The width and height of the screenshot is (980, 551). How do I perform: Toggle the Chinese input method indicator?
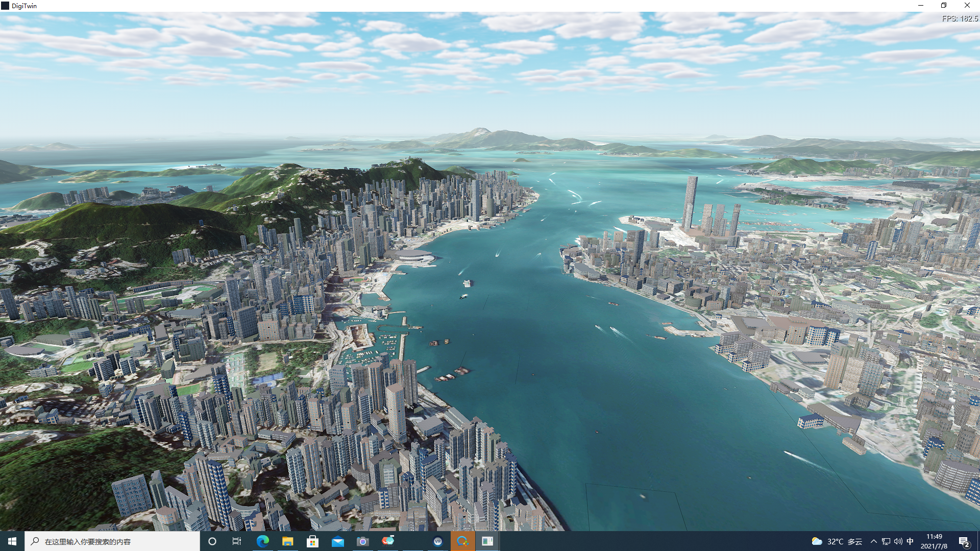pyautogui.click(x=910, y=541)
